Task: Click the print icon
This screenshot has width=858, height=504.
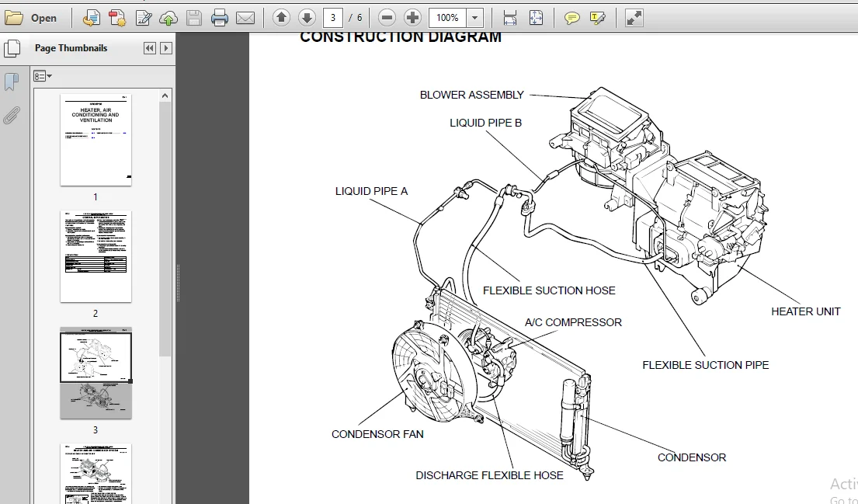Action: (x=220, y=18)
